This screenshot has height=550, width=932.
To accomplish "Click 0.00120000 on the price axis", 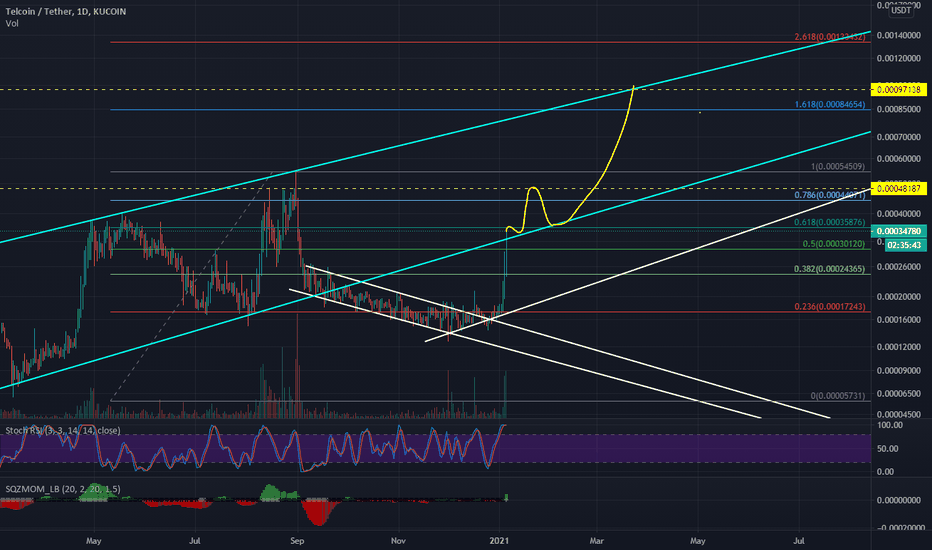I will [x=899, y=58].
